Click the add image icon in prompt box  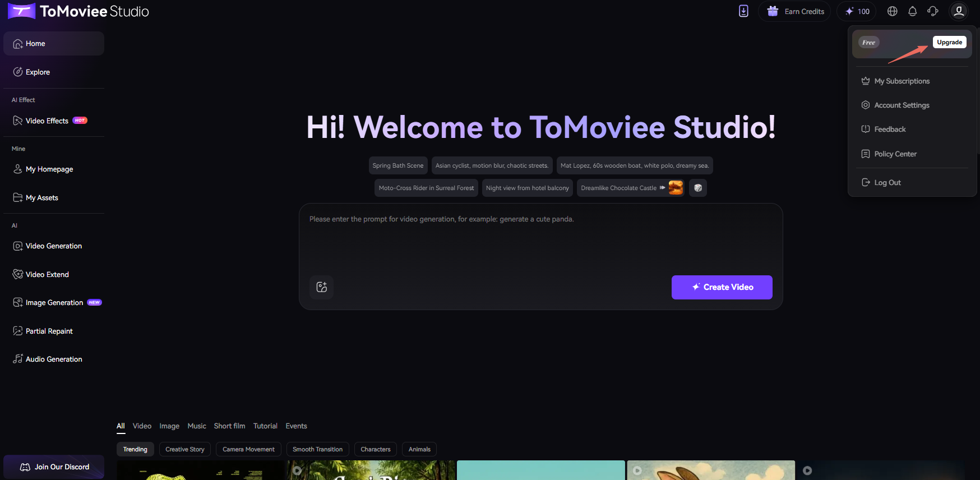coord(322,287)
